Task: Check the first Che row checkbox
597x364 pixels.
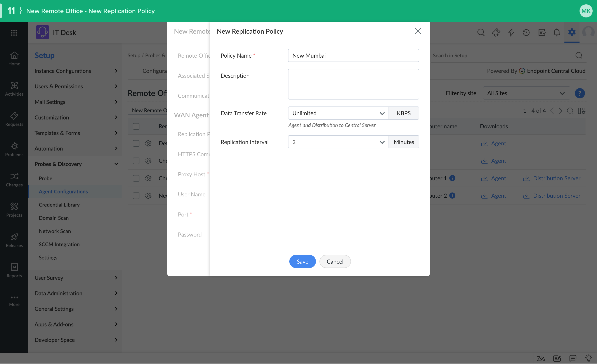Action: [136, 161]
